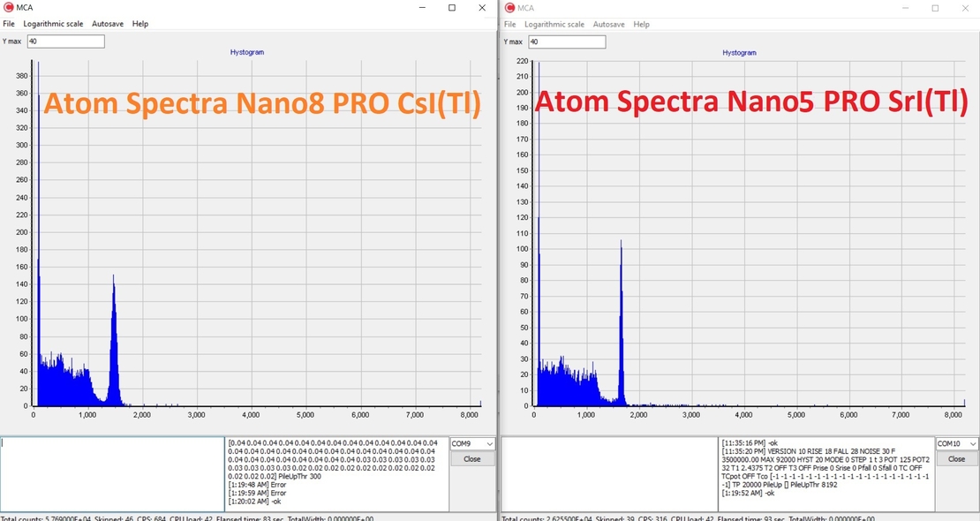Click the Hystogram title in right chart

[739, 53]
